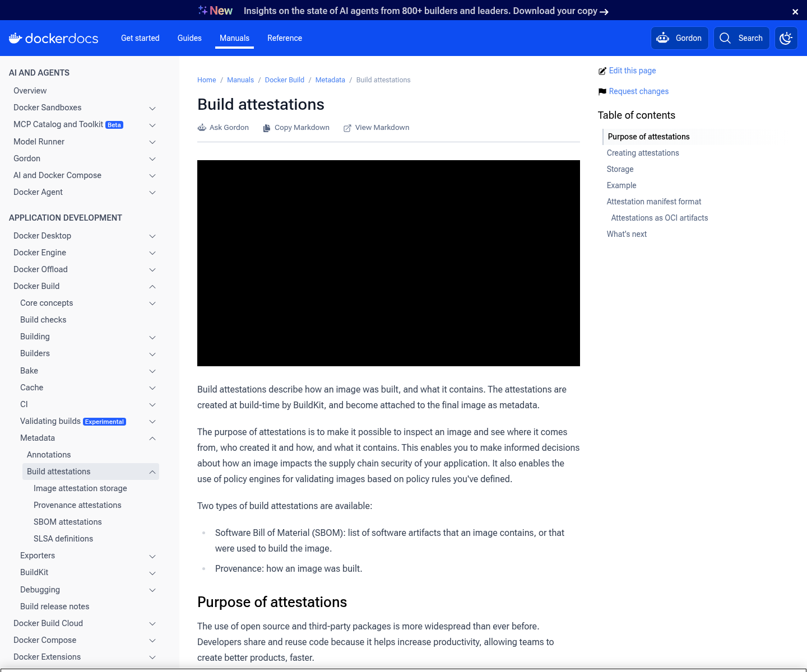This screenshot has width=807, height=672.
Task: Expand the Docker Offload section
Action: [152, 270]
